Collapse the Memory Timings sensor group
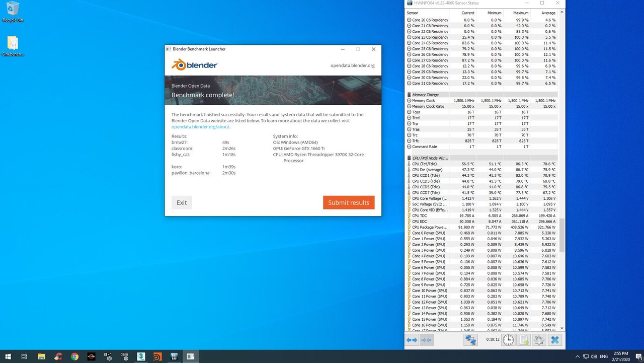 (x=409, y=95)
